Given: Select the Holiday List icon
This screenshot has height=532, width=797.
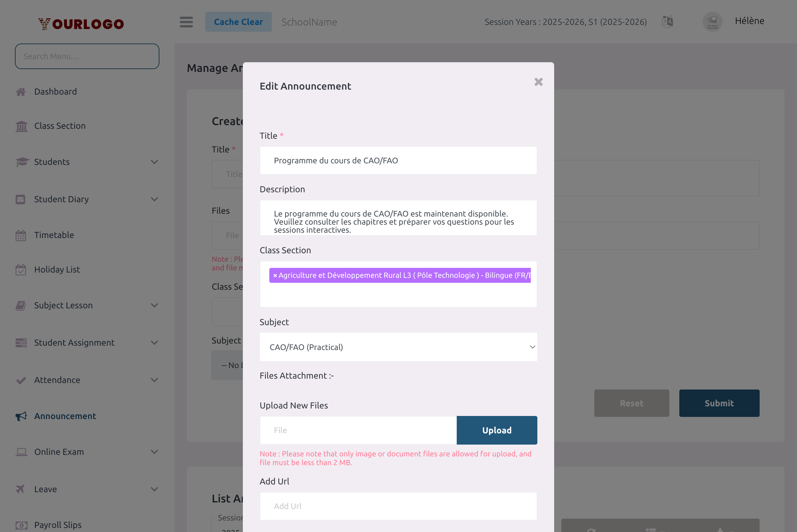Looking at the screenshot, I should (21, 269).
